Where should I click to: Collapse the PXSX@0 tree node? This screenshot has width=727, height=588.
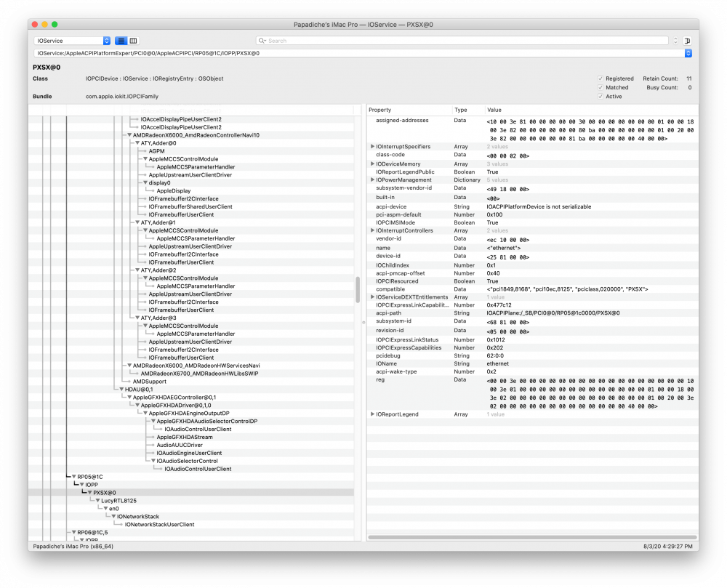click(x=90, y=493)
